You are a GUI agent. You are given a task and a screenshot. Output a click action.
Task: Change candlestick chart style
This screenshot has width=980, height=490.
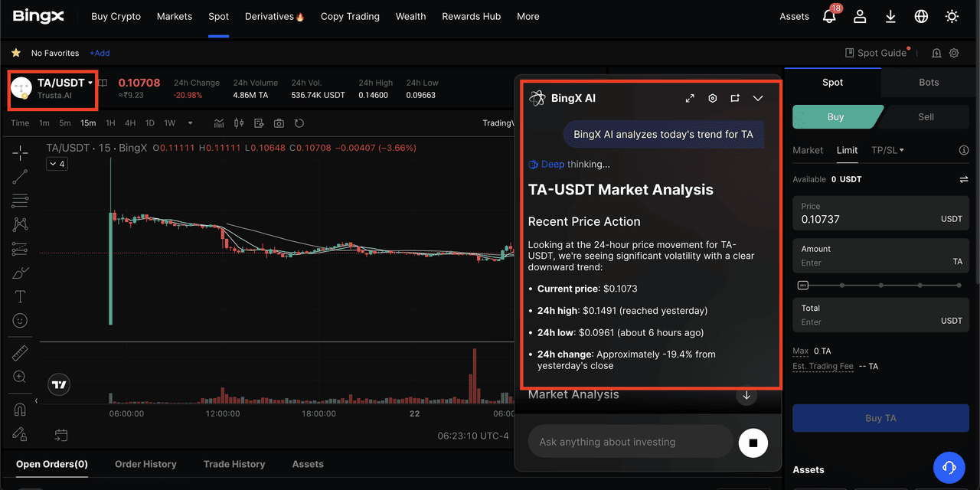(239, 123)
